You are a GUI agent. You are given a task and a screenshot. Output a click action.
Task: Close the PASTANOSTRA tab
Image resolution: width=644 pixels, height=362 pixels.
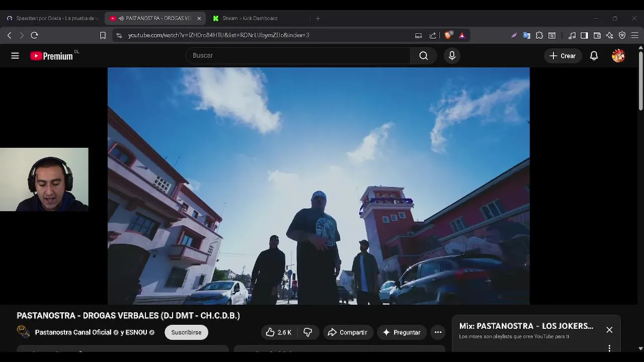click(x=199, y=19)
